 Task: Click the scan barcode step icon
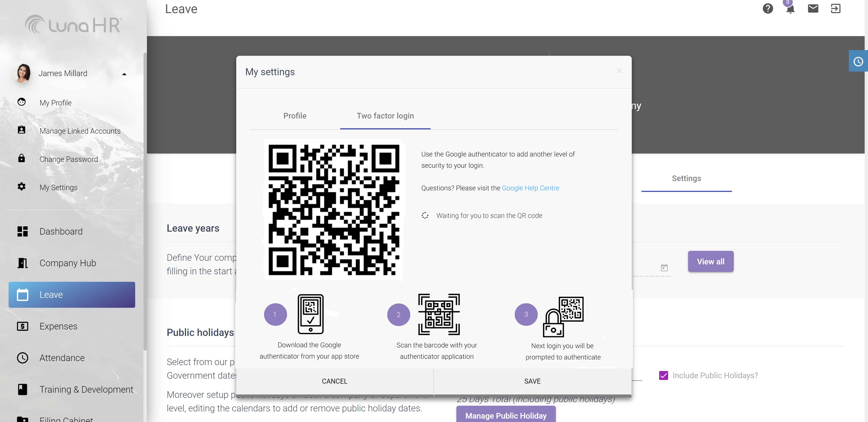point(439,314)
